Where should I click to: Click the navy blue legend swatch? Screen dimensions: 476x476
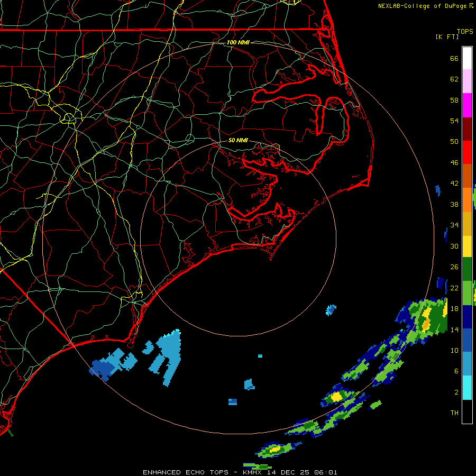tap(467, 317)
